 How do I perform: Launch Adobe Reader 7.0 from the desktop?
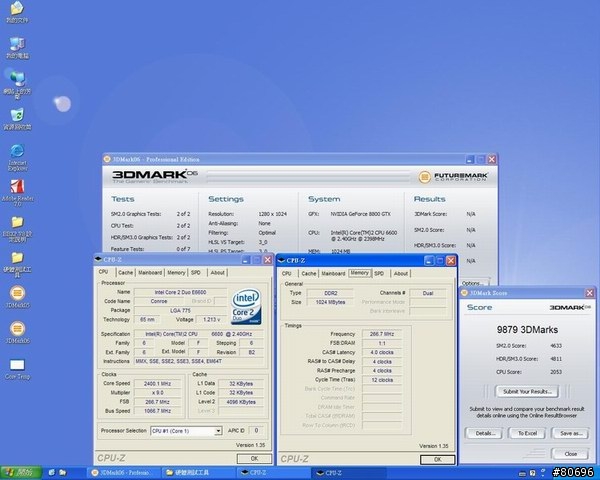click(17, 193)
